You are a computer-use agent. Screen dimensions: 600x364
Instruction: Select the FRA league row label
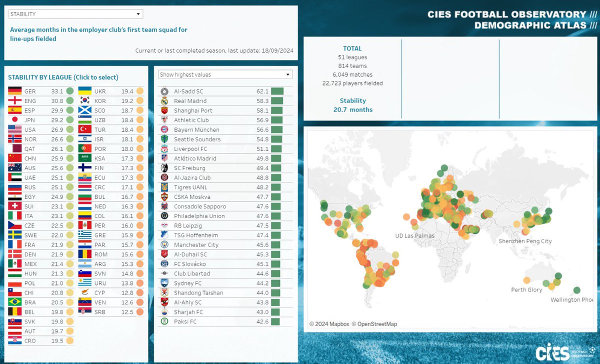tap(30, 245)
